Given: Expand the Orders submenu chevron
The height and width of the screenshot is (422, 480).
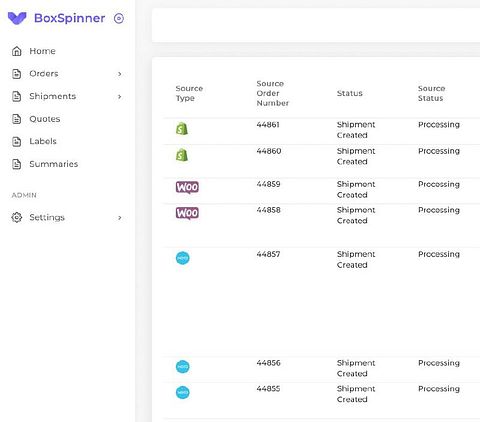Looking at the screenshot, I should point(120,74).
